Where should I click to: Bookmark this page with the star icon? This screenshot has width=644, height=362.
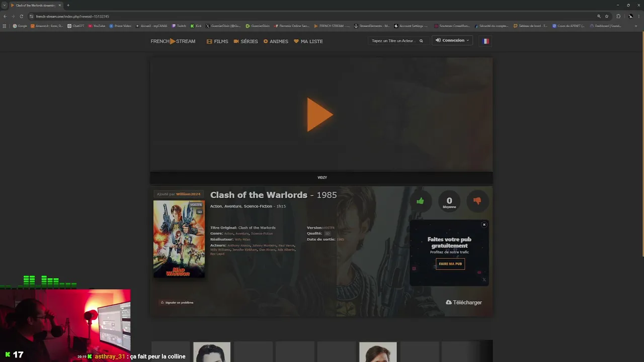pos(607,16)
